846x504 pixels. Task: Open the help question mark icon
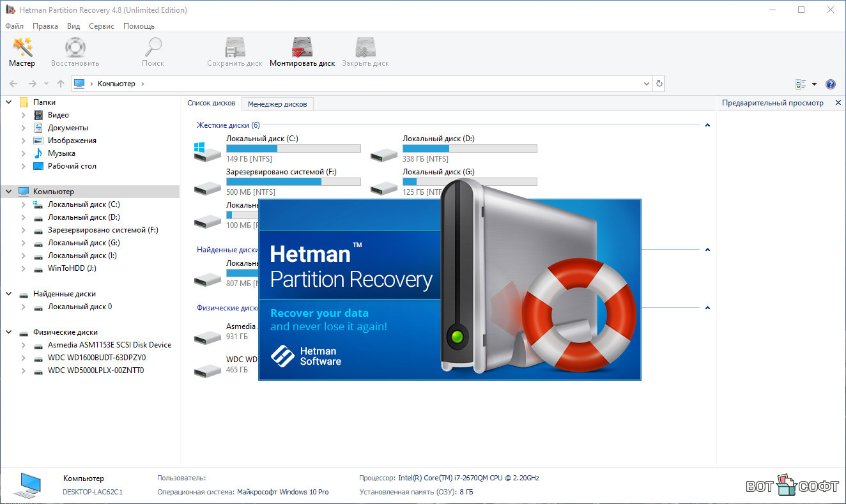pos(831,84)
